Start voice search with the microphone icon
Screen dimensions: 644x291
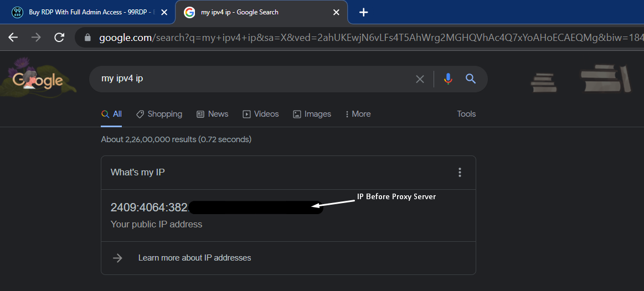click(448, 79)
